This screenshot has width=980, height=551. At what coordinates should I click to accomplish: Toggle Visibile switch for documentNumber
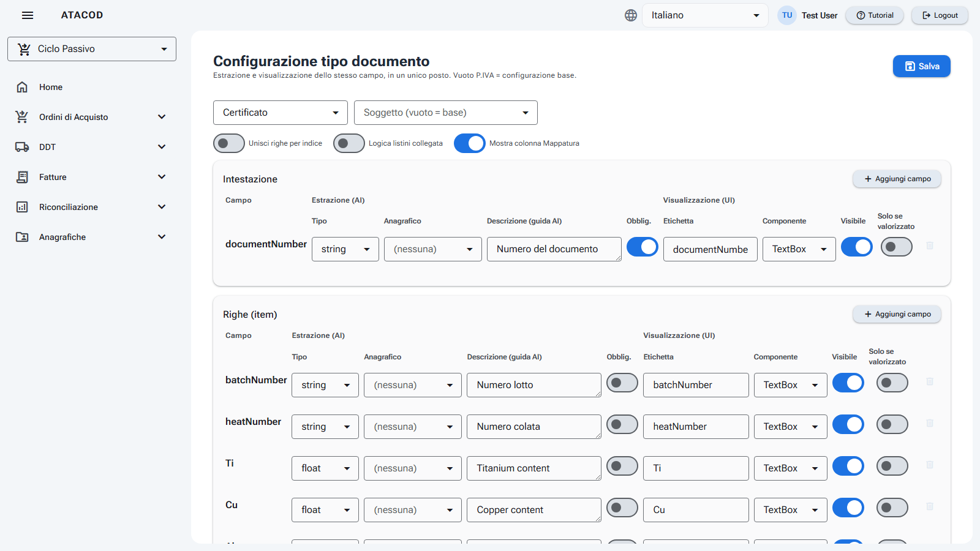point(857,247)
